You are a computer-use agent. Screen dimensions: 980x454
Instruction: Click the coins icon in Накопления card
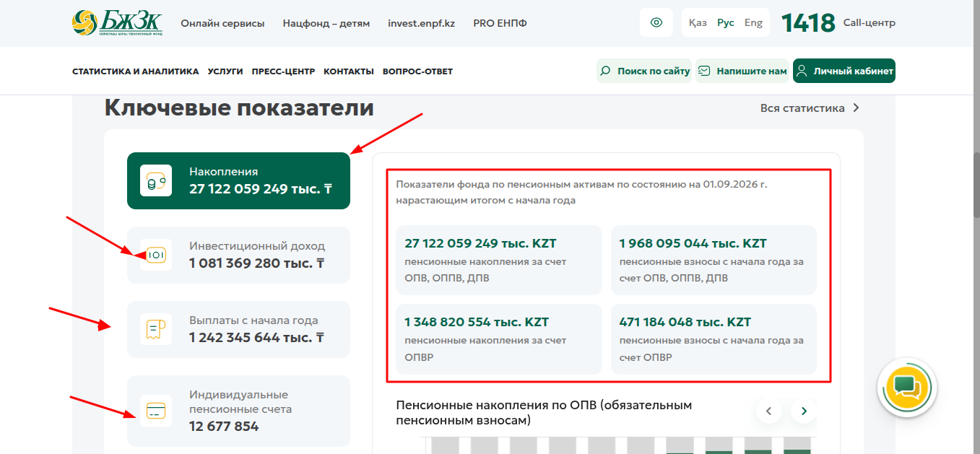click(x=156, y=180)
